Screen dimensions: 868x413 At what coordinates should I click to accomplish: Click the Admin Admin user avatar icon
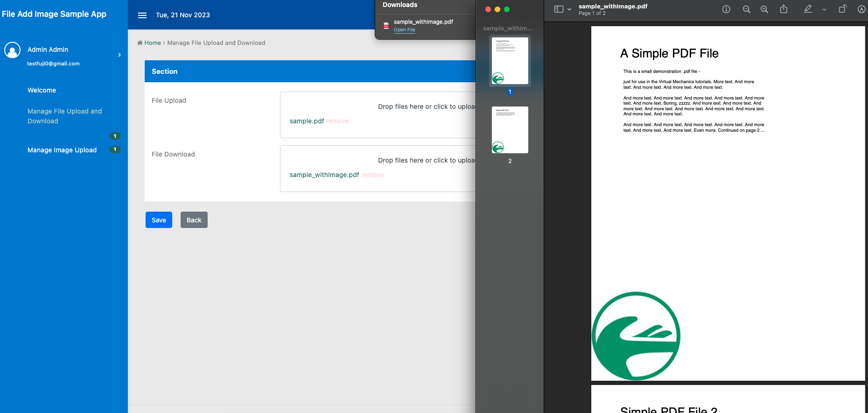13,50
